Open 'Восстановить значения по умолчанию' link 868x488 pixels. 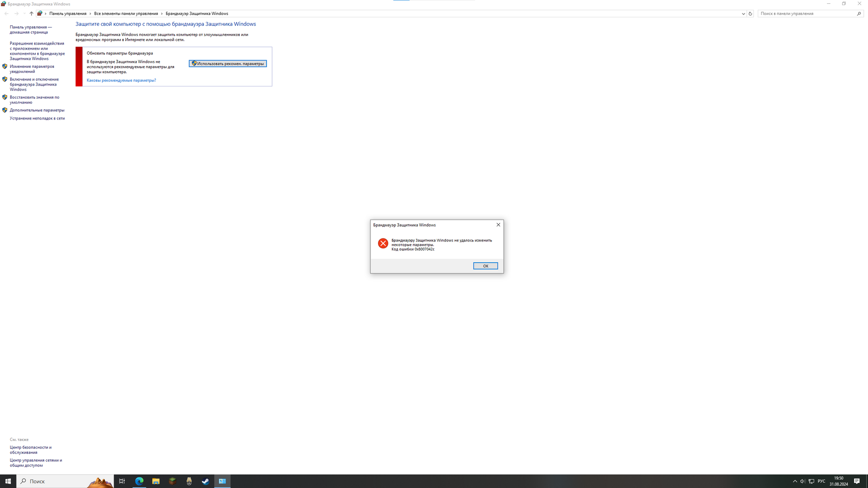point(34,100)
